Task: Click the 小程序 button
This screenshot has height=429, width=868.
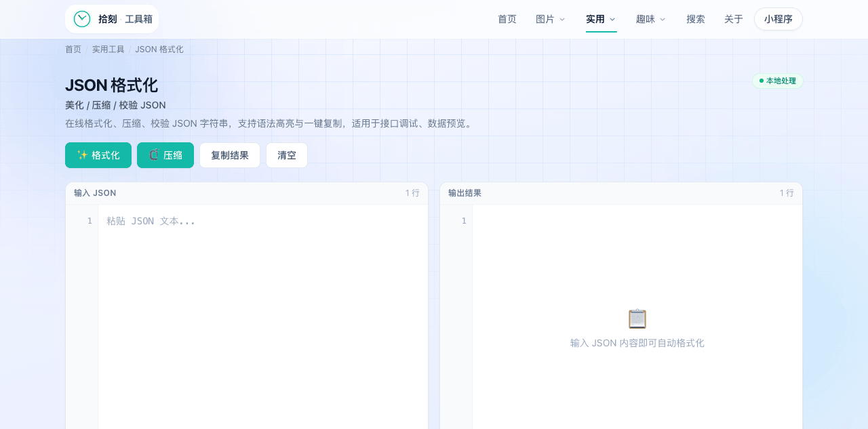Action: (x=778, y=19)
